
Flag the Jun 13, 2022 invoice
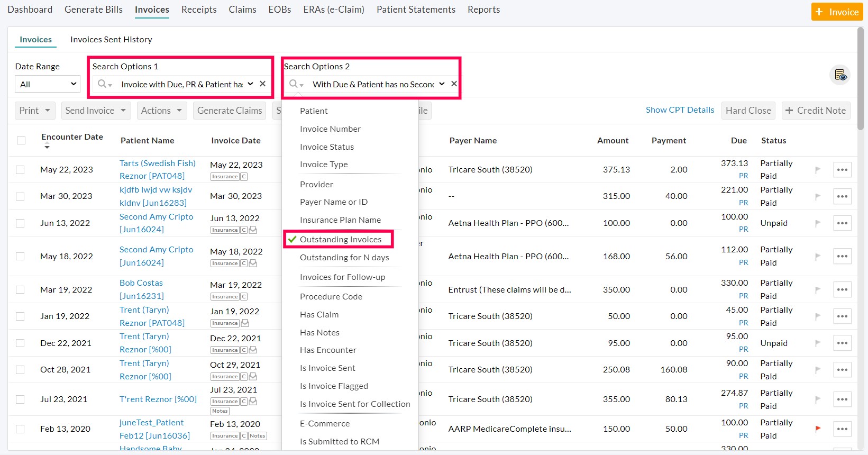pyautogui.click(x=818, y=223)
